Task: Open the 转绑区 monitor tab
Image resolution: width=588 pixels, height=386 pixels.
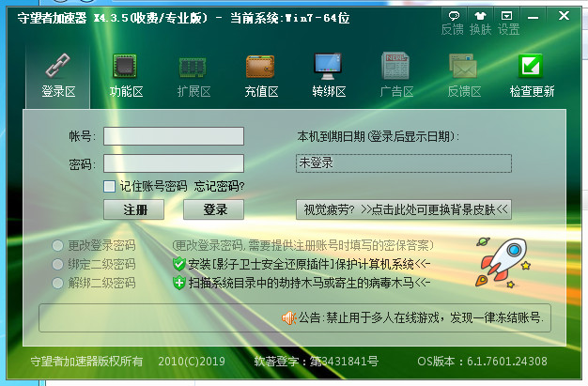Action: 328,76
